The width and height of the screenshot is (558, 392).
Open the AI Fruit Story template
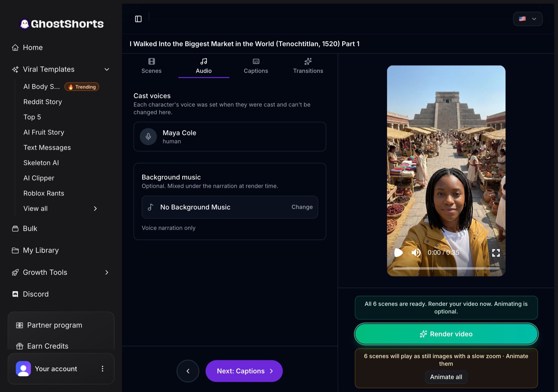[44, 132]
